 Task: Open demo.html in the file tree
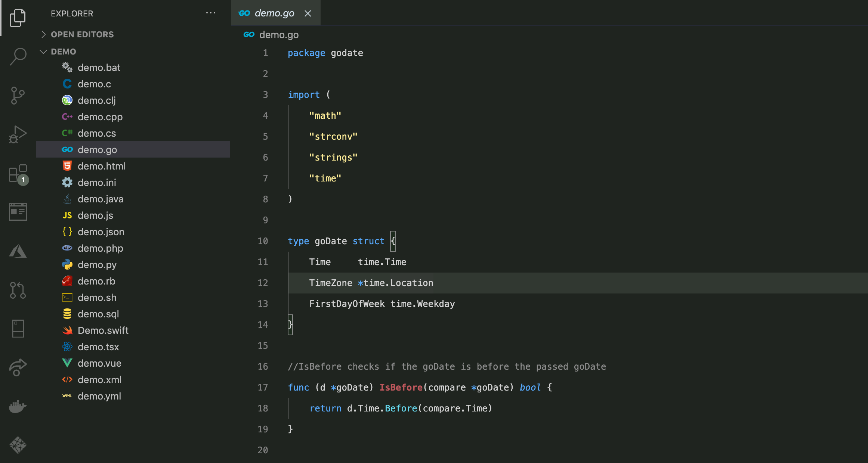102,166
